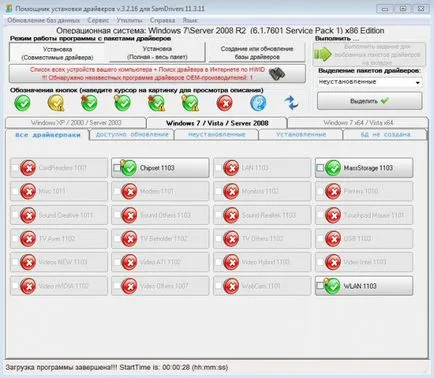Switch to Windows XP / 2000 / Server 2003 tab

click(x=76, y=123)
